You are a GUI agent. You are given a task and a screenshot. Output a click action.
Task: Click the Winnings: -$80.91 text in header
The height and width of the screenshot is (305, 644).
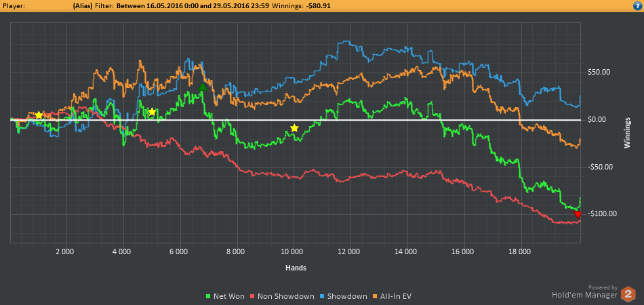click(x=302, y=5)
